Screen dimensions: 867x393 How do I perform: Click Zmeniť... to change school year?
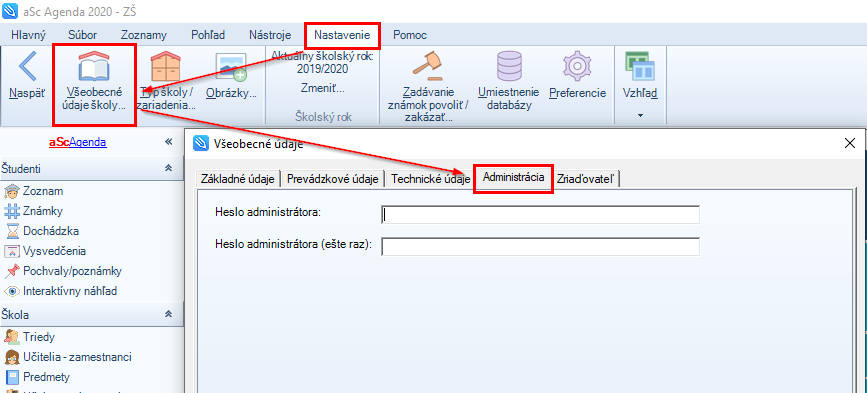322,88
